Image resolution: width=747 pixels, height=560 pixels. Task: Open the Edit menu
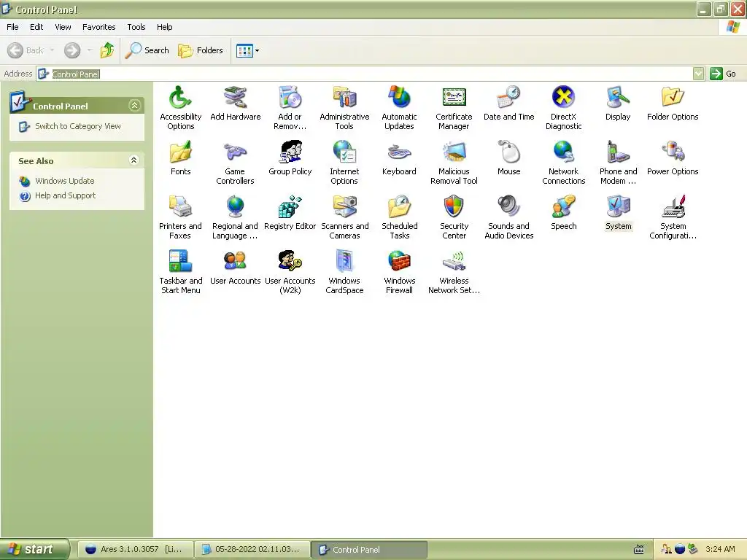pos(36,27)
